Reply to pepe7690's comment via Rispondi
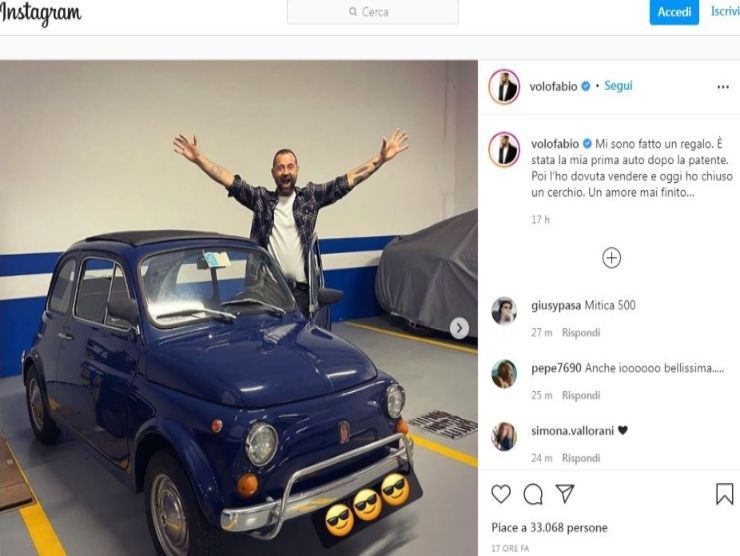The image size is (740, 556). pyautogui.click(x=580, y=395)
